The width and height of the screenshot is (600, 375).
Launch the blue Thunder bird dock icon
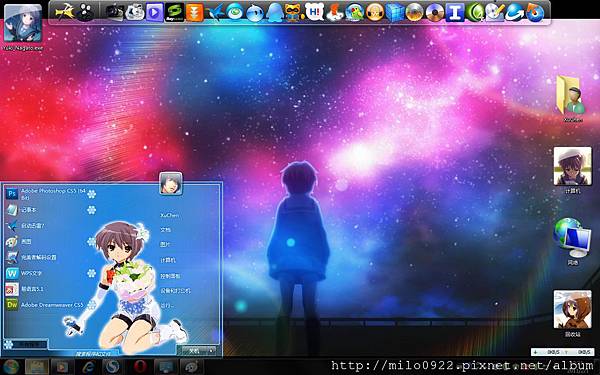[x=214, y=12]
